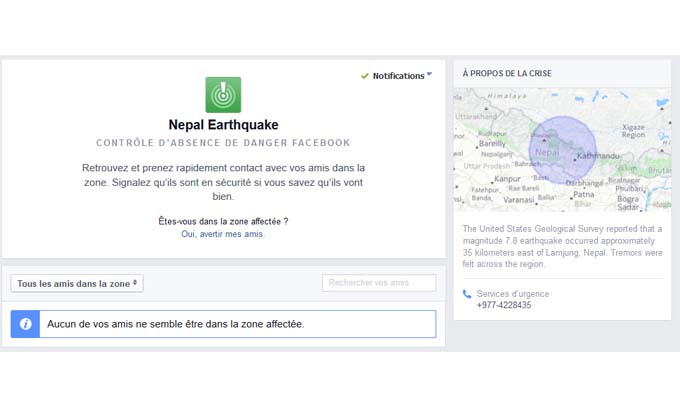Focus the "Rechercher vos amis" search field
The image size is (680, 400).
(379, 284)
